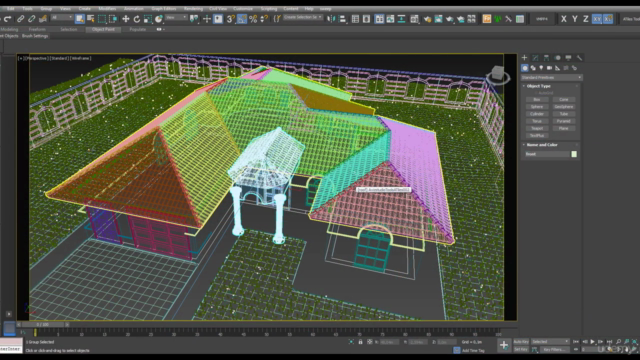Image resolution: width=640 pixels, height=360 pixels.
Task: Click Edit Named Selection Sets icon
Action: click(277, 19)
